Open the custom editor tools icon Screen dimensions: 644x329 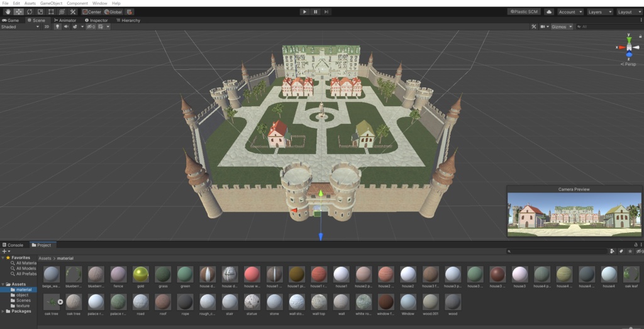pos(73,12)
